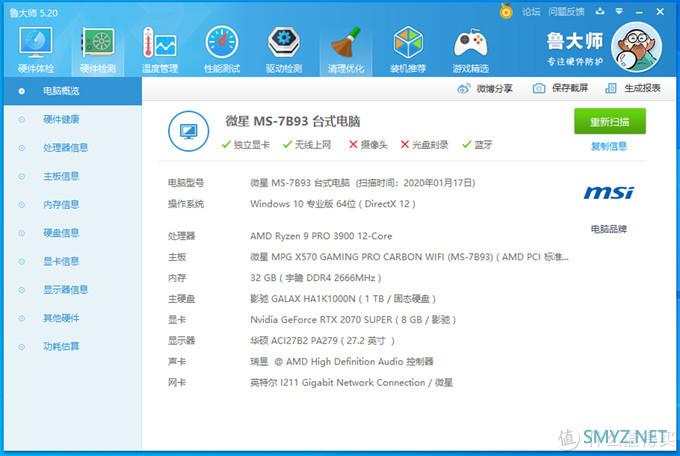Open the title bar dropdown menu arrow
The width and height of the screenshot is (680, 456).
[619, 11]
